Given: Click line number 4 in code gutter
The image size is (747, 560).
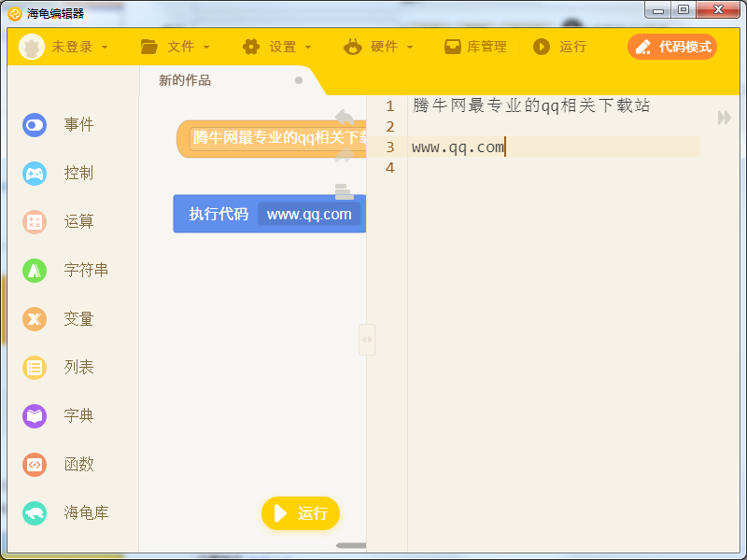Looking at the screenshot, I should coord(390,168).
